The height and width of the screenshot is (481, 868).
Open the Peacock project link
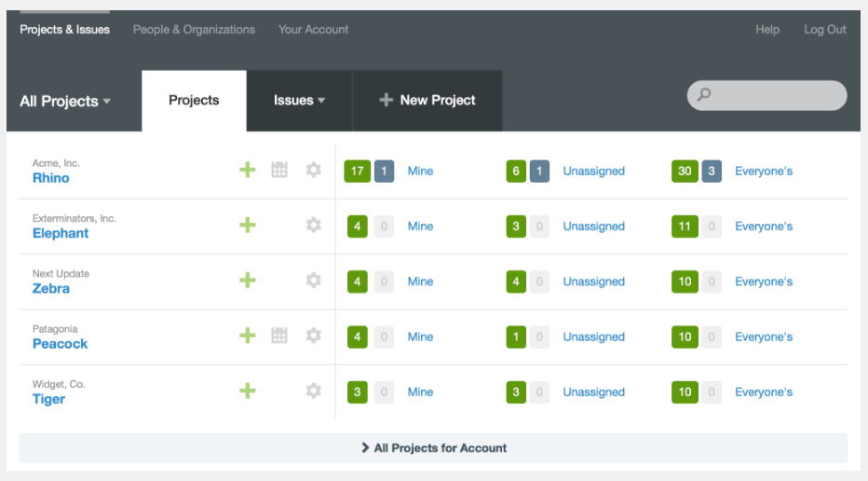click(x=61, y=344)
